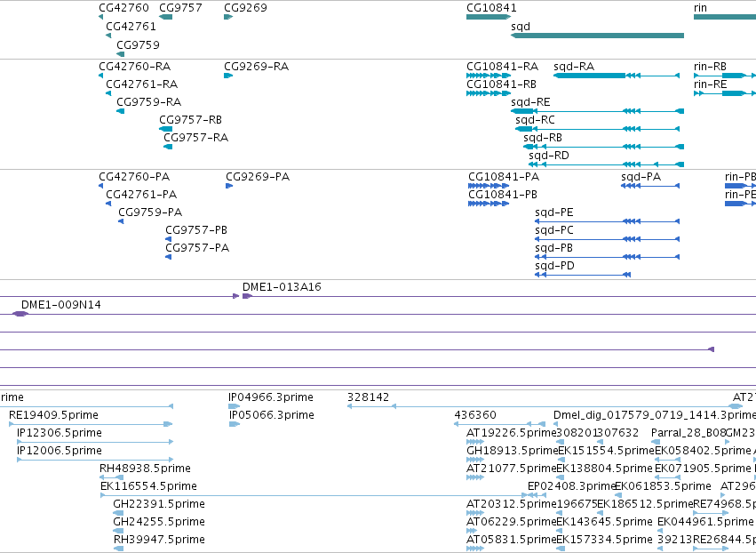Select the CG9269 gene label

(x=245, y=8)
